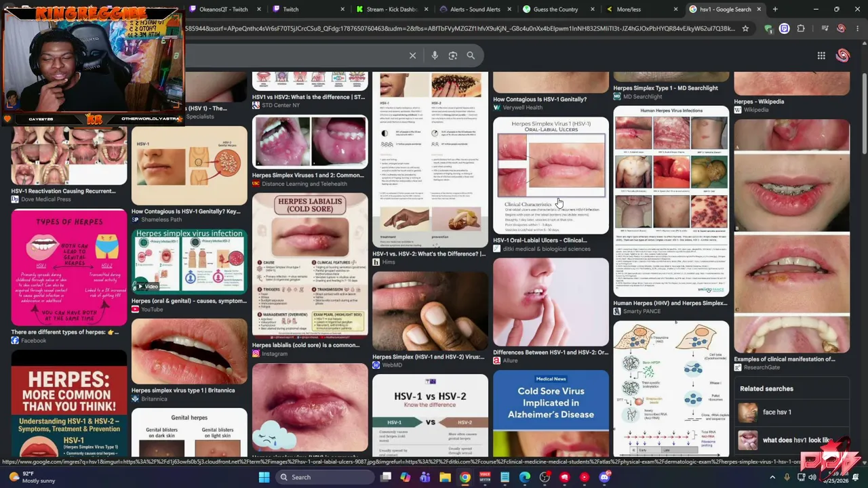Open Discord from the taskbar
This screenshot has height=488, width=868.
[604, 477]
